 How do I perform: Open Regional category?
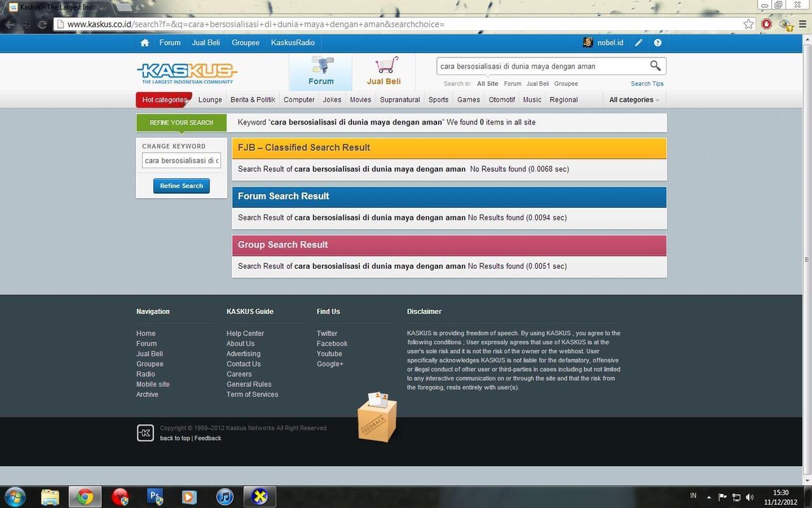pos(563,100)
